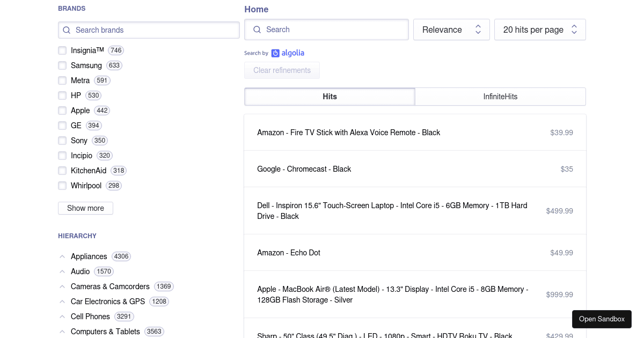644x338 pixels.
Task: Click the Algolia logo
Action: point(288,53)
